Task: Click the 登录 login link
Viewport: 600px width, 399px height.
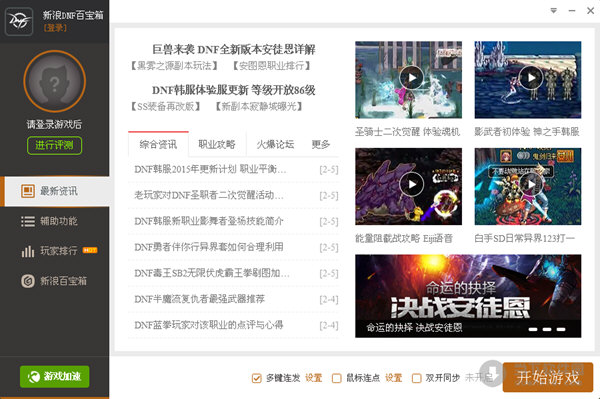Action: [55, 28]
